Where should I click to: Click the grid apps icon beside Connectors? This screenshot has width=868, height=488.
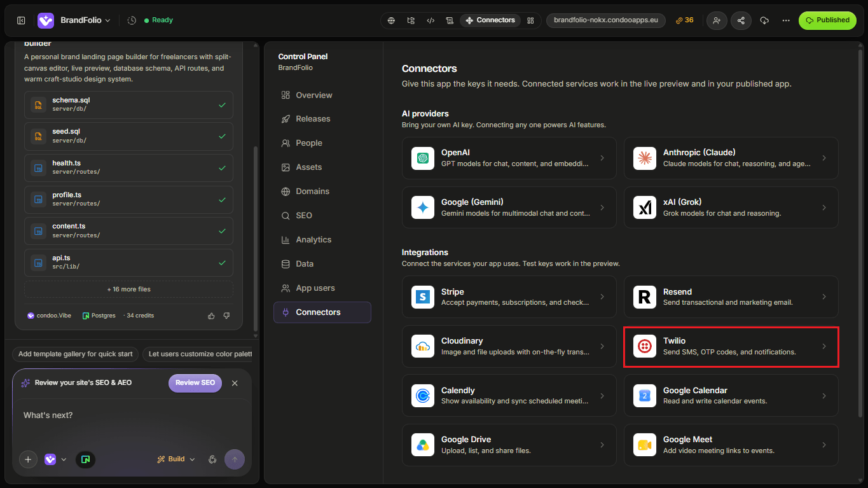tap(530, 20)
